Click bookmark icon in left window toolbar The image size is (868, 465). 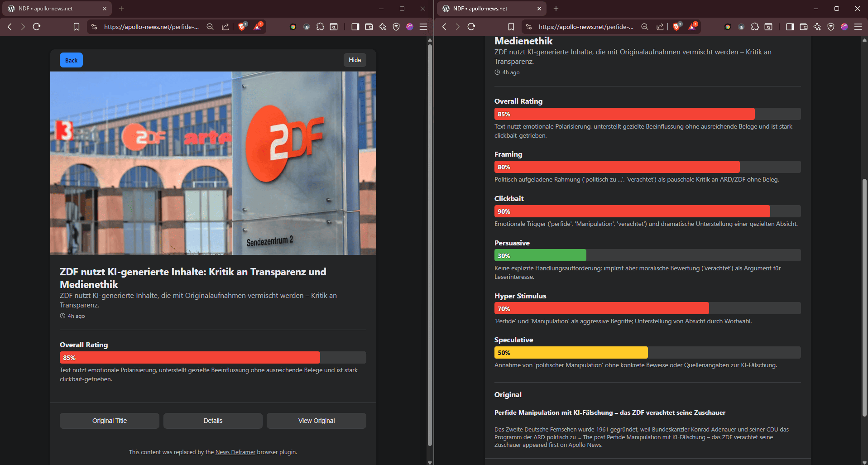(77, 27)
